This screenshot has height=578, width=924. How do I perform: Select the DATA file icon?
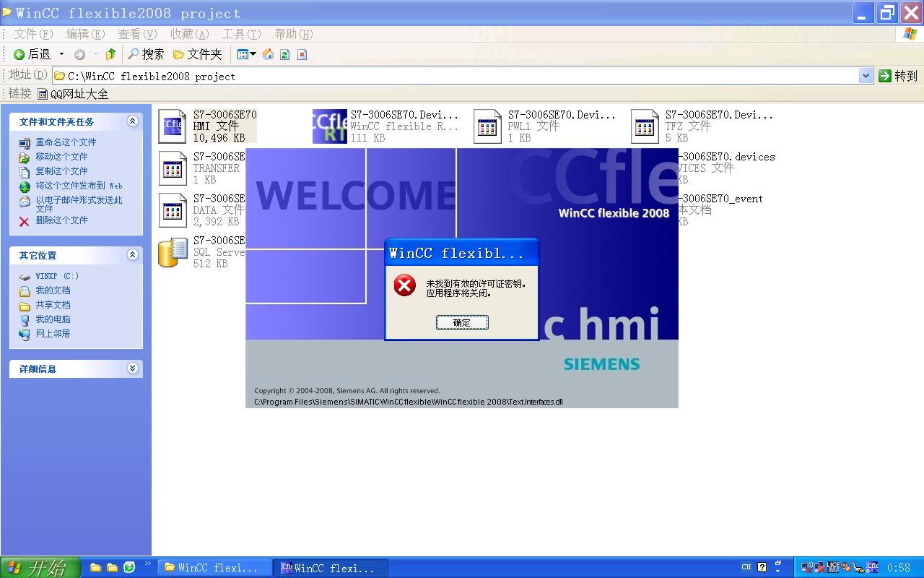(x=173, y=210)
